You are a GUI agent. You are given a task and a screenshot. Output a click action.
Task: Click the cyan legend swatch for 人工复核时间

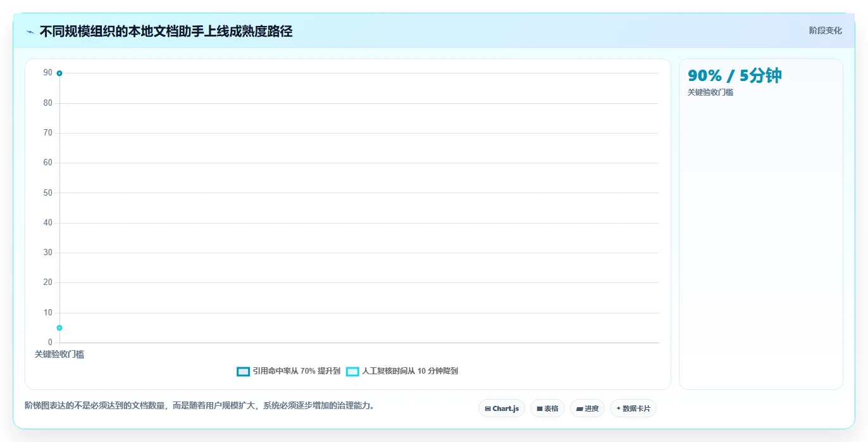coord(352,372)
